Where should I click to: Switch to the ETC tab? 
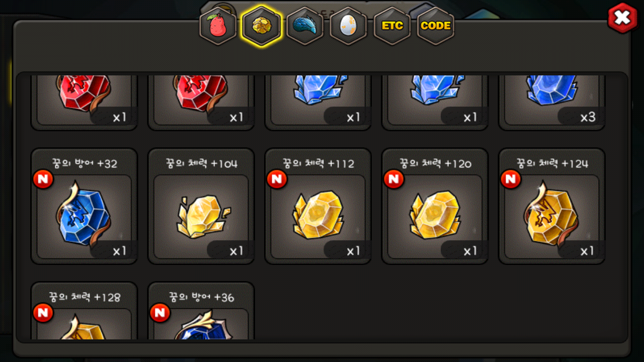[392, 26]
